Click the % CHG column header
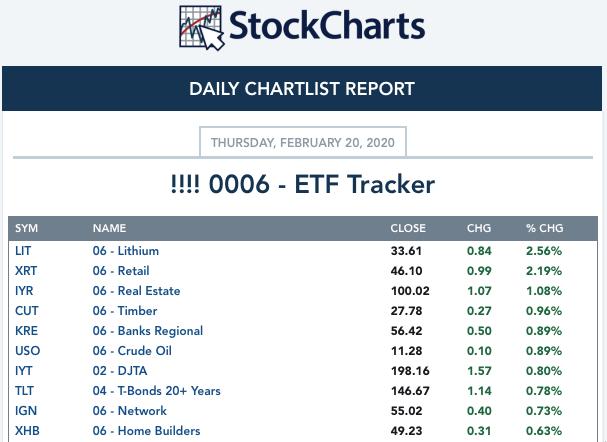Screen dimensions: 607x442 point(545,228)
